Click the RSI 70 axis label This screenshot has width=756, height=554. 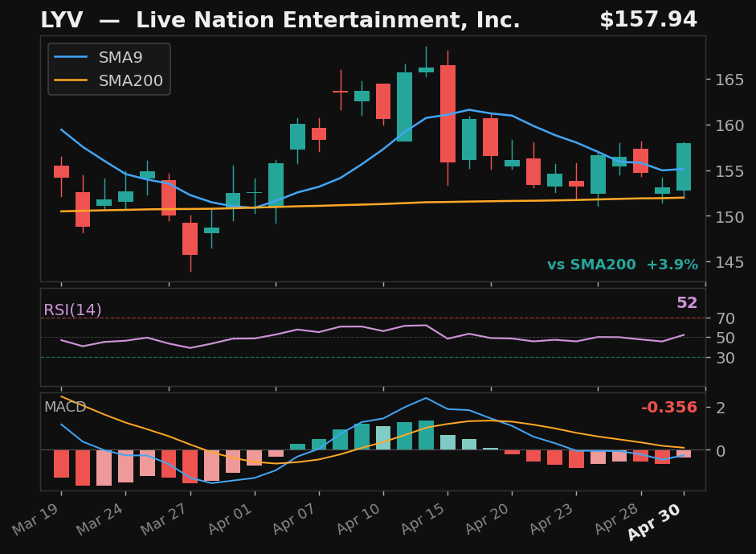(x=725, y=318)
